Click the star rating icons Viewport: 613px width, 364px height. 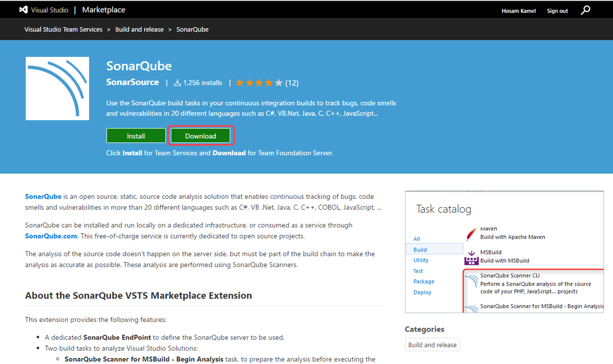coord(259,83)
